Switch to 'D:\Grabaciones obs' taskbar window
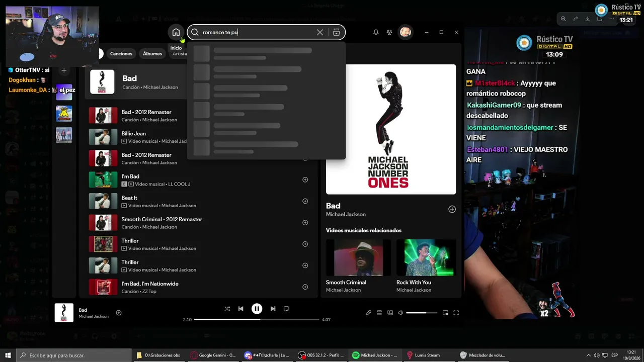The height and width of the screenshot is (362, 644). 159,355
